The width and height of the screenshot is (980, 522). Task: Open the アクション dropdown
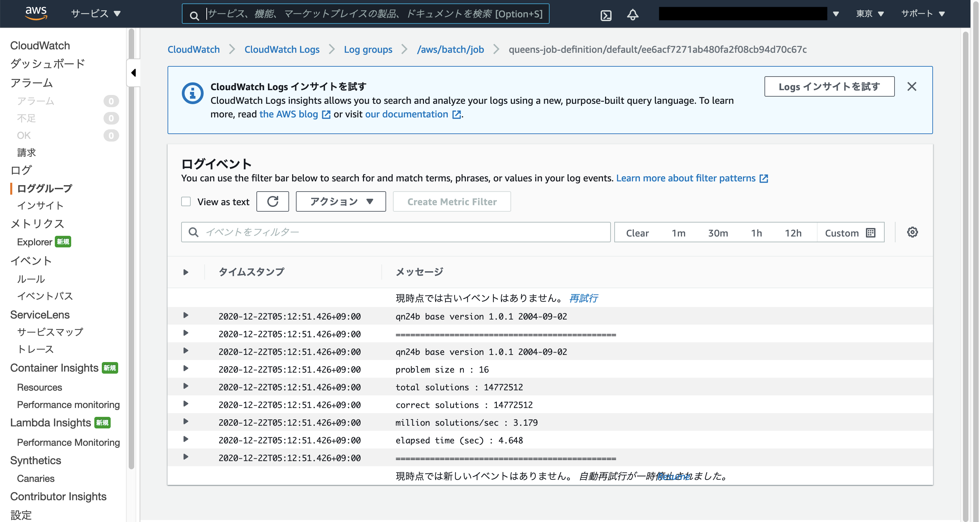point(341,201)
